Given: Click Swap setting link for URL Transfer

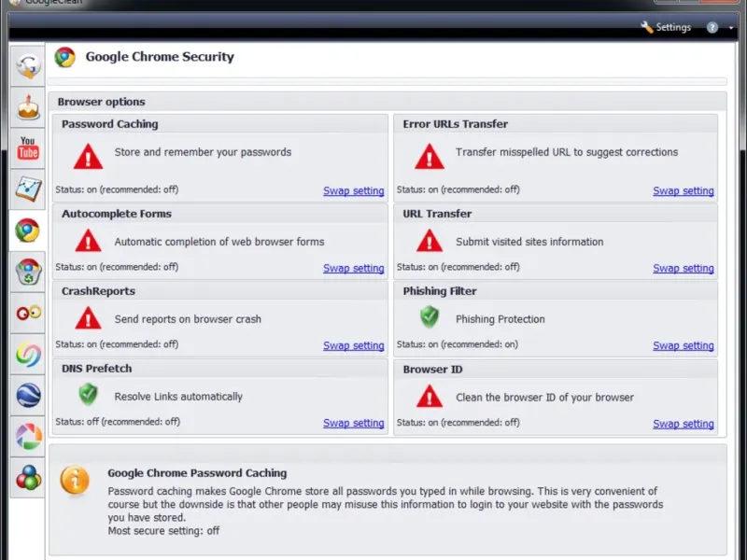Looking at the screenshot, I should pos(683,268).
